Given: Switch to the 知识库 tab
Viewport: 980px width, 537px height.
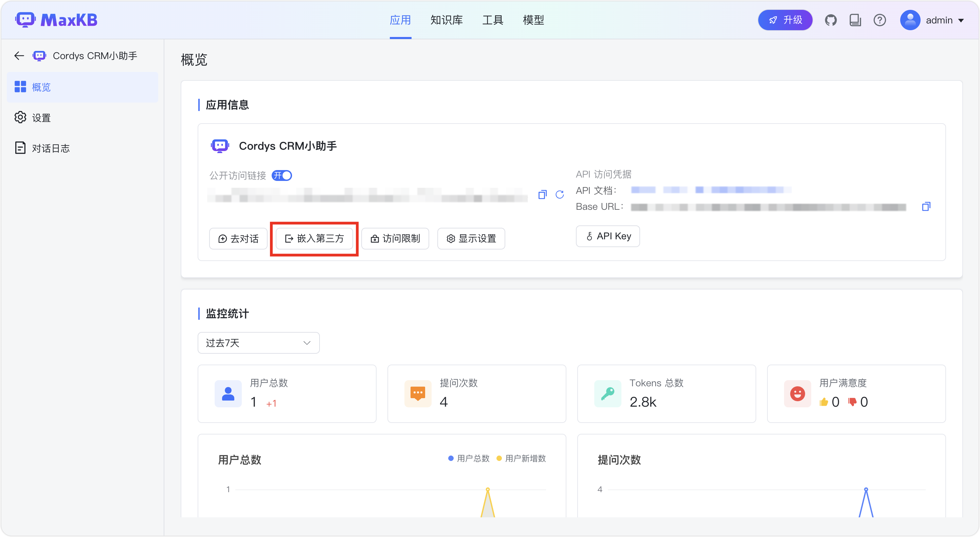Looking at the screenshot, I should (446, 20).
